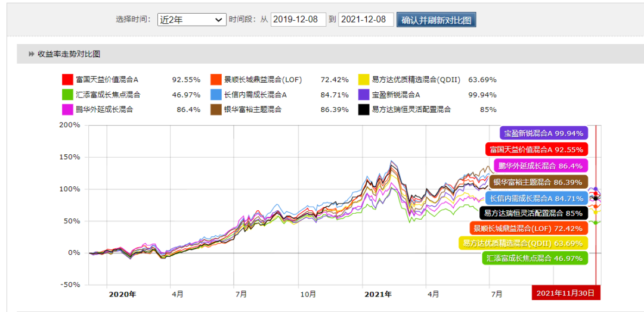Click black tooltip 易方达瑞恒灵活配置混合 85%

tap(534, 213)
